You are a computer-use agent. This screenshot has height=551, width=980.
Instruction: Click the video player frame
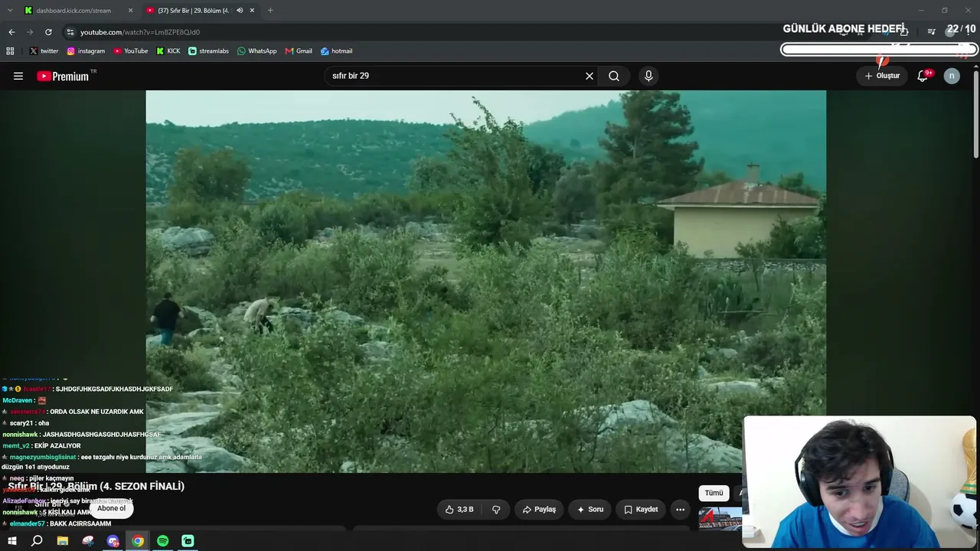coord(485,282)
